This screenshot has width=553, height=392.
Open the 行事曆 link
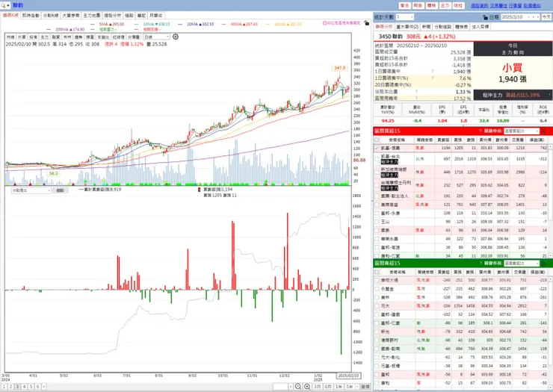click(516, 6)
